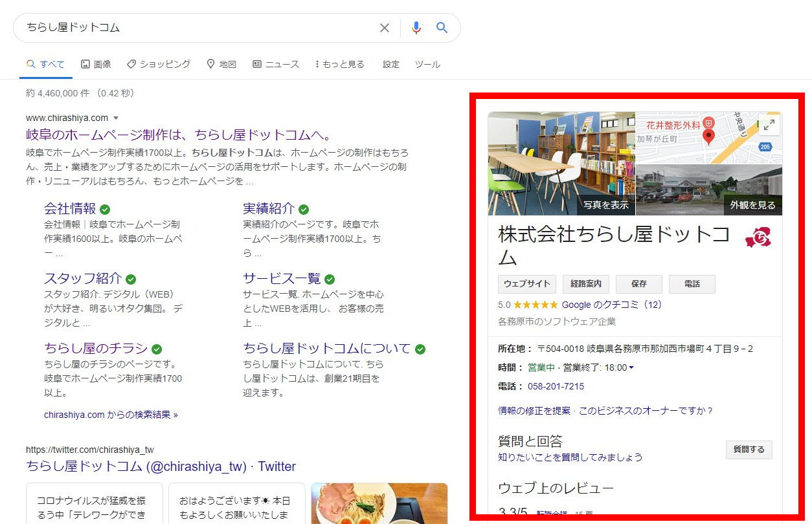Screen dimensions: 812x524
Task: Click このビジネスのオーナーですか？ link
Action: [x=646, y=411]
